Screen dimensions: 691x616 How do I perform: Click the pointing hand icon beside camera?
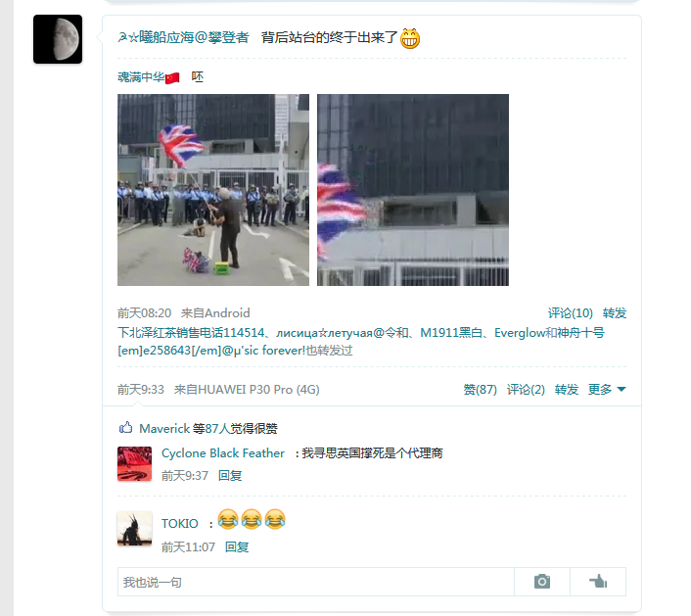pyautogui.click(x=598, y=582)
